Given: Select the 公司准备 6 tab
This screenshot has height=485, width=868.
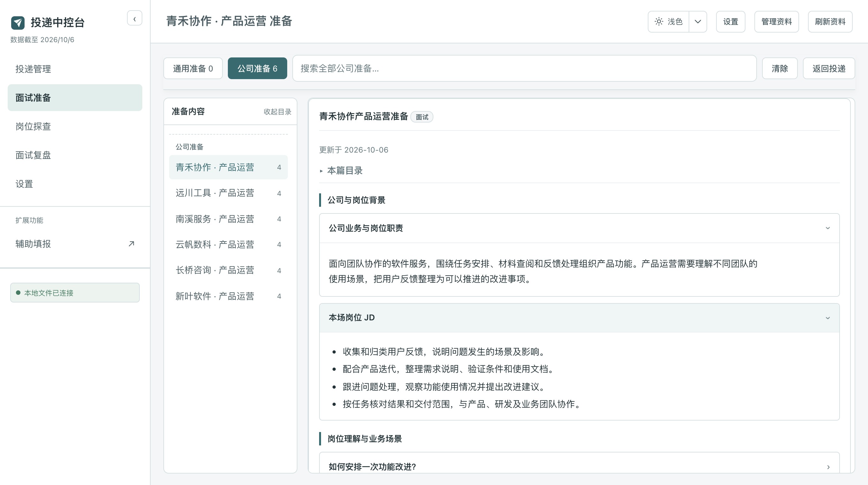Looking at the screenshot, I should pos(258,68).
